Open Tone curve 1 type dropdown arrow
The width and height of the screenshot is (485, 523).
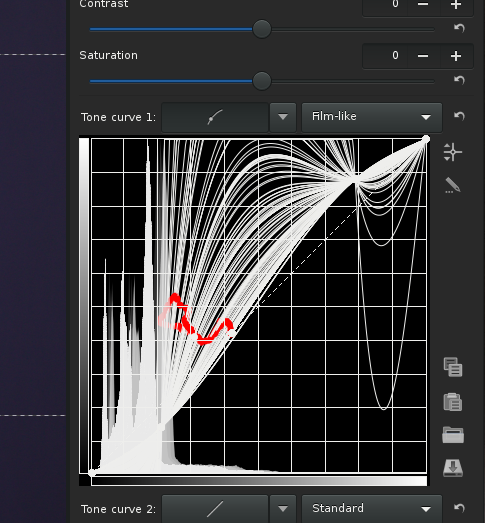point(283,117)
